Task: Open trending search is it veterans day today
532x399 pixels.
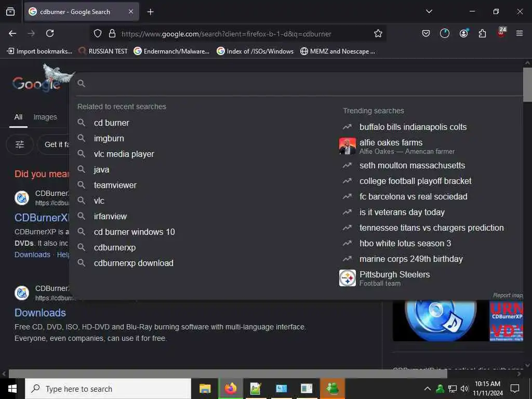Action: [402, 212]
